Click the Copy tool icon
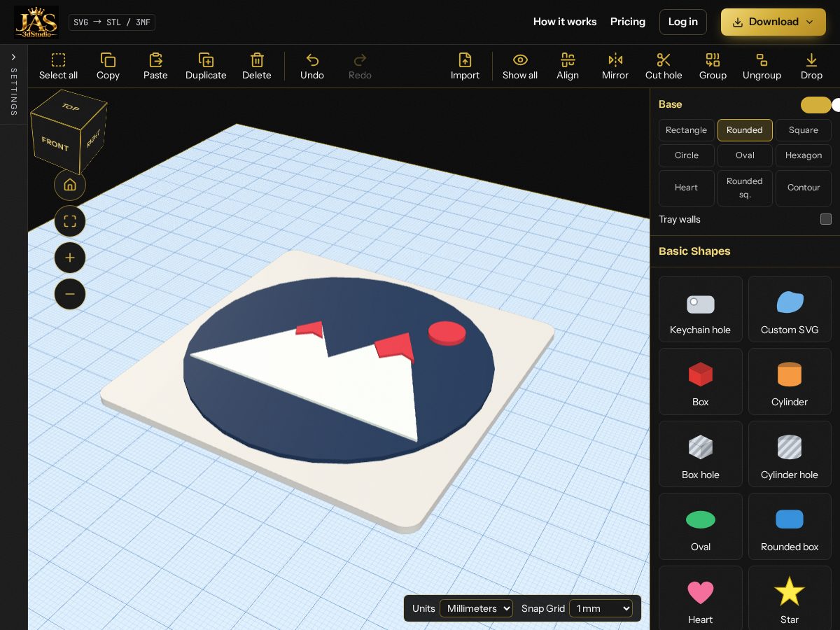 pos(108,60)
